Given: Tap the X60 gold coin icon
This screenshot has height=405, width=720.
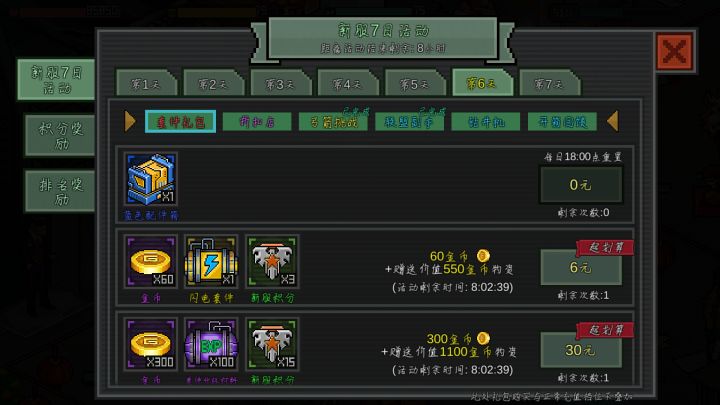Looking at the screenshot, I should pos(151,261).
